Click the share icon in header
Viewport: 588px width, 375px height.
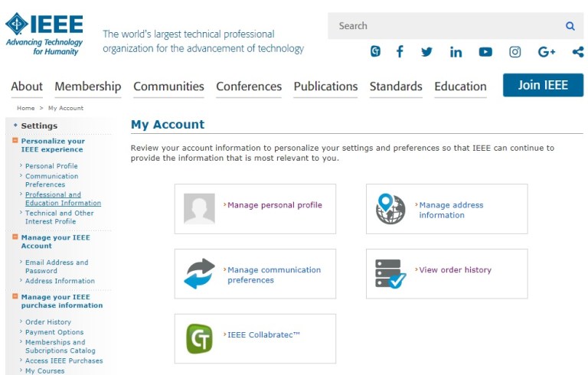[x=577, y=51]
